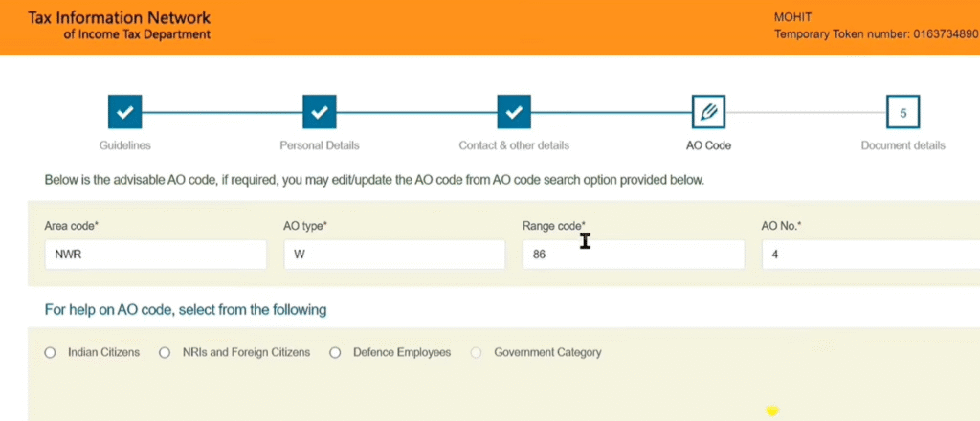The image size is (980, 421).
Task: Open Contact & other details text label
Action: [x=514, y=145]
